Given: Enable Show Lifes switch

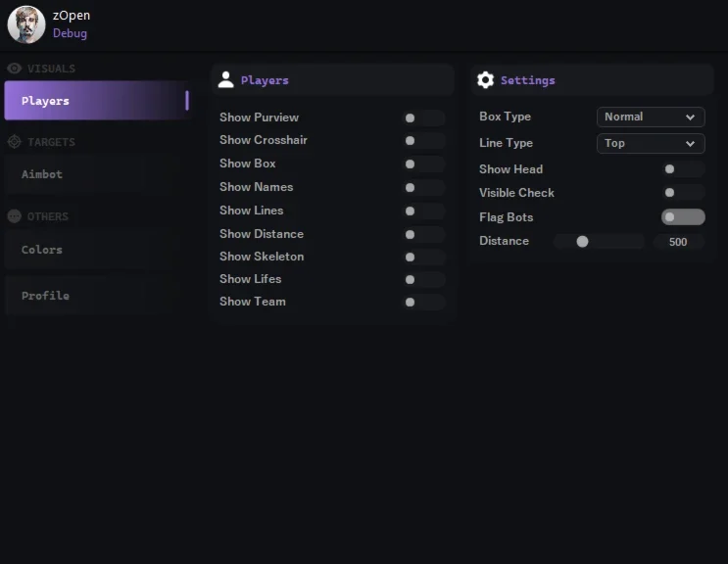Looking at the screenshot, I should click(x=424, y=279).
